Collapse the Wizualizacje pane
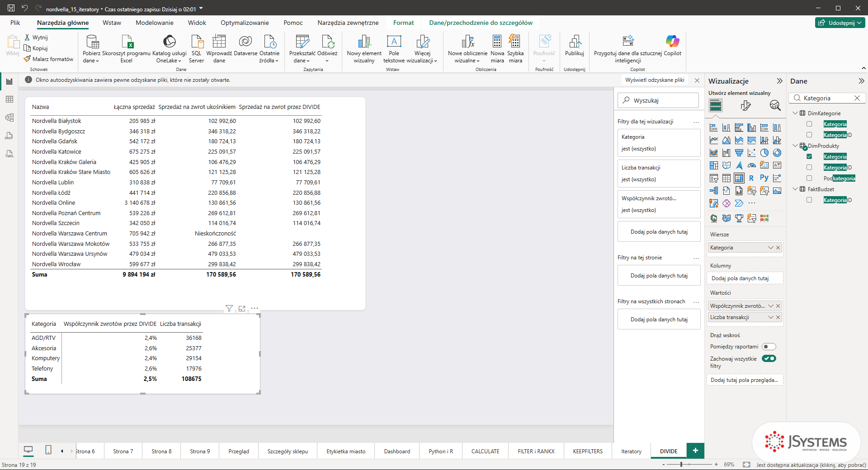This screenshot has width=868, height=470. pos(779,81)
